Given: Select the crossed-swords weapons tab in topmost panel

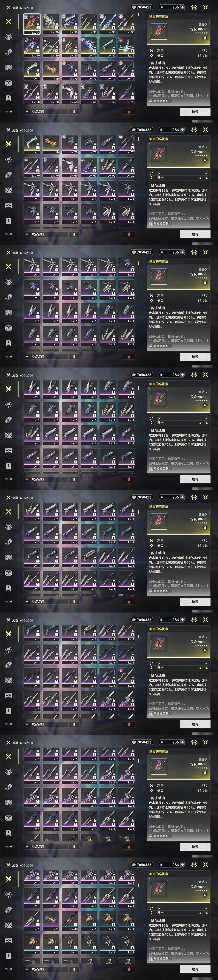Looking at the screenshot, I should coord(8,21).
